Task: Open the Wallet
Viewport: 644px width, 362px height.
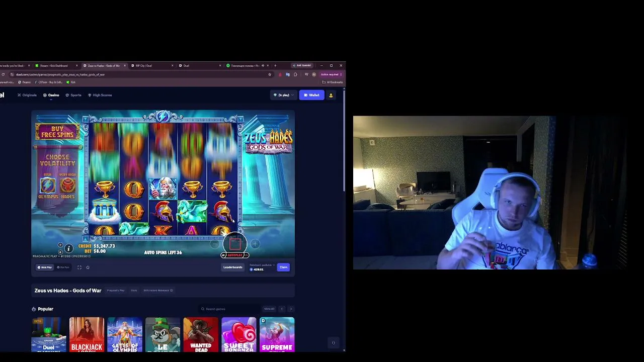Action: pos(311,95)
